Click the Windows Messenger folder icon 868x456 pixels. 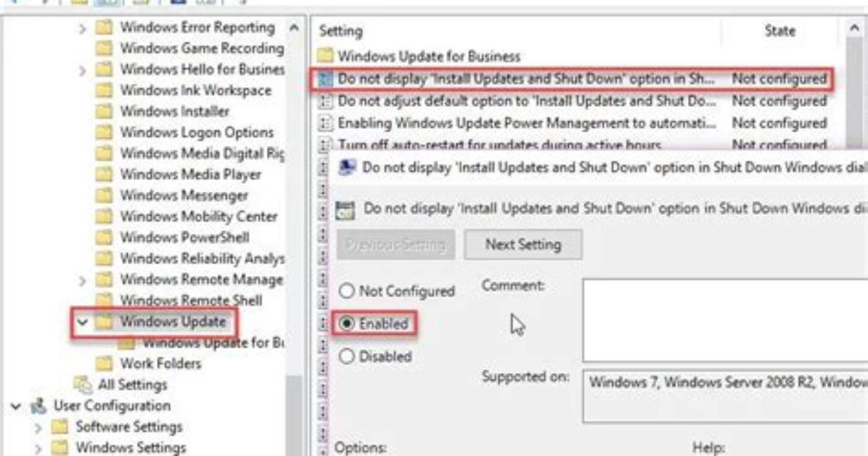pos(104,195)
